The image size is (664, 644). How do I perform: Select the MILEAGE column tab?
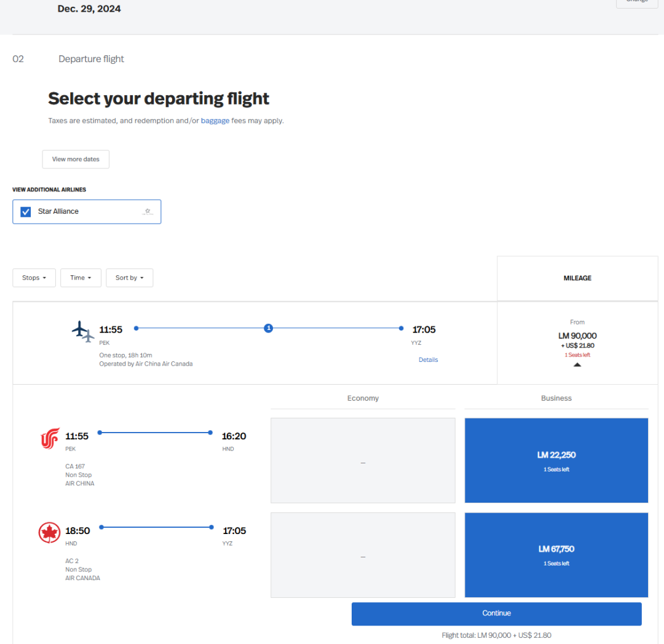pyautogui.click(x=577, y=278)
